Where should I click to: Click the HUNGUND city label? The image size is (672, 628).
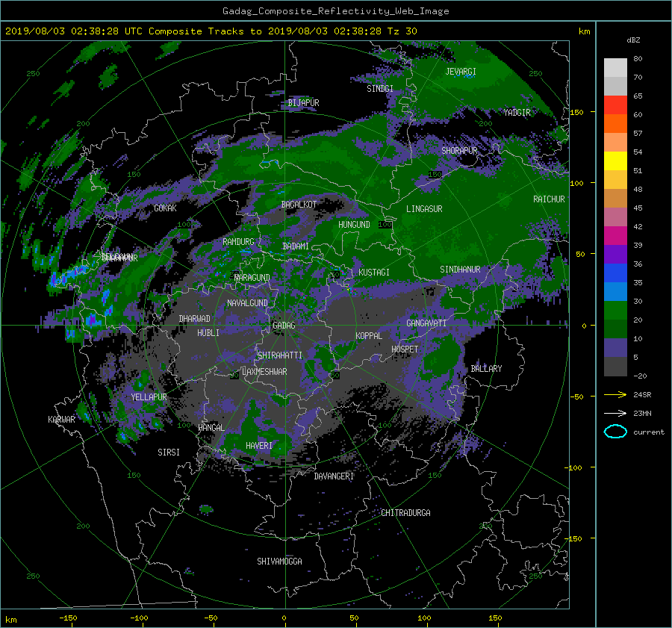(x=354, y=225)
